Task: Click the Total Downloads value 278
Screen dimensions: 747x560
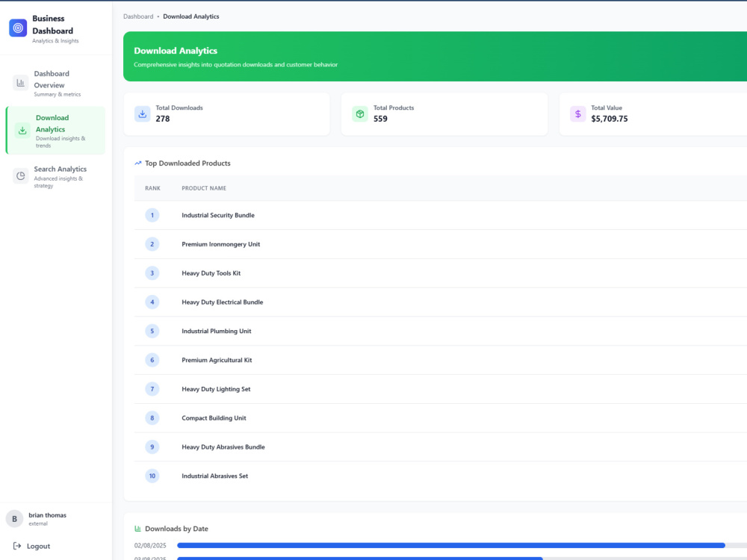Action: (x=162, y=119)
